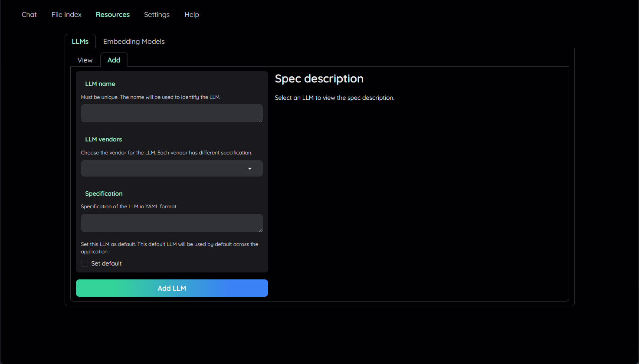Screen dimensions: 639x364
Task: Click into the Specification YAML textarea
Action: click(169, 223)
